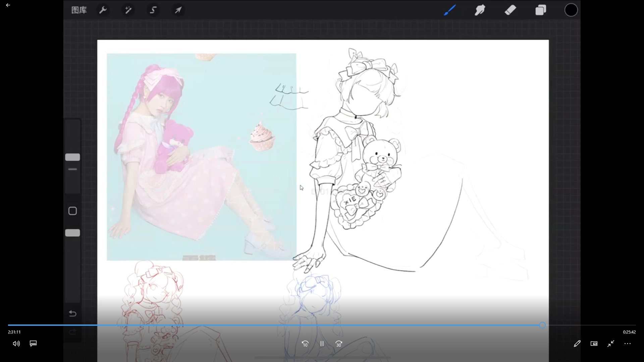Tap the square modify button on sidebar
This screenshot has height=362, width=644.
click(x=72, y=211)
